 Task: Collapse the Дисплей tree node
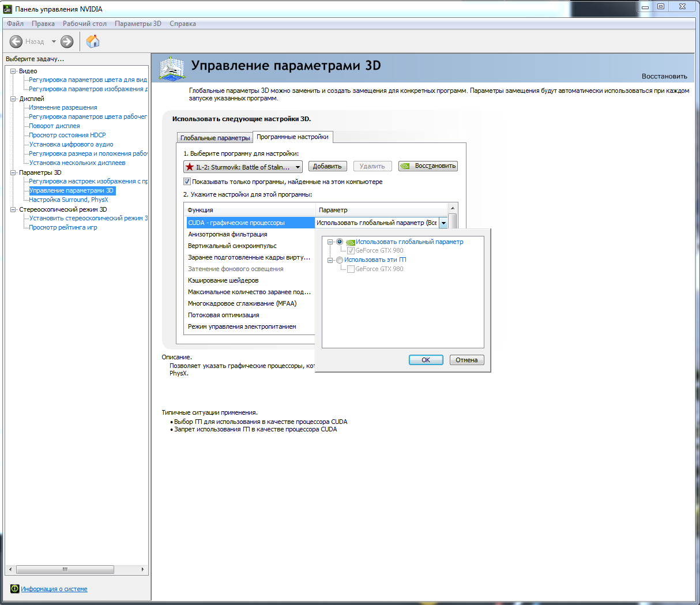(13, 99)
